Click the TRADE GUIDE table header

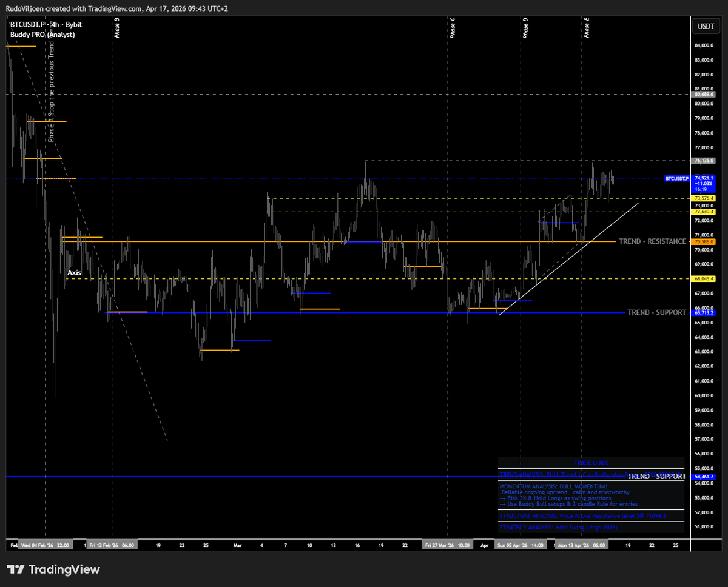click(x=591, y=463)
